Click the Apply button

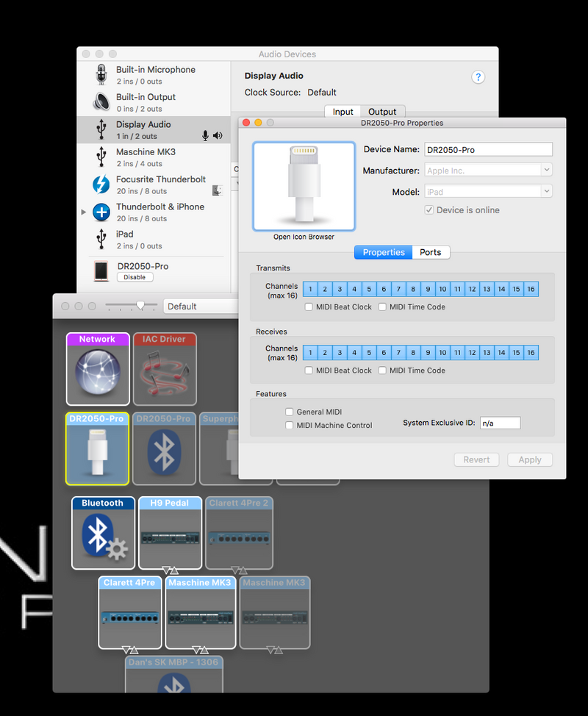coord(529,459)
